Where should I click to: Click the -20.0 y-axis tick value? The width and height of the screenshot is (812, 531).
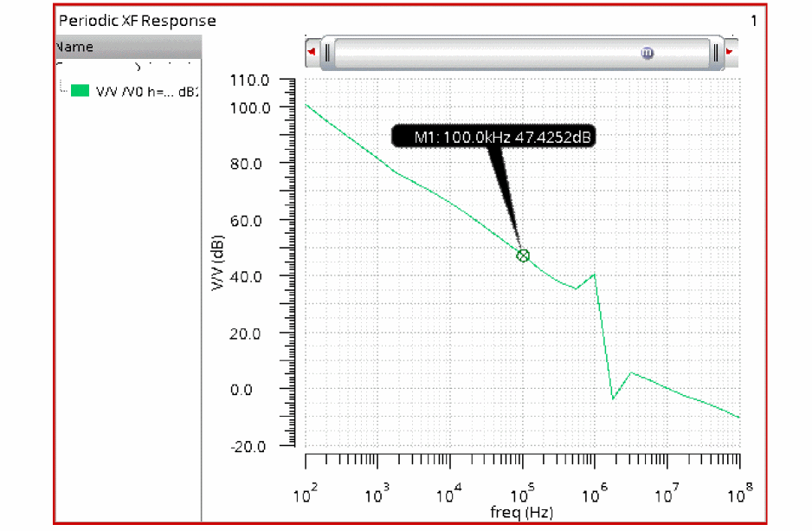(x=248, y=447)
